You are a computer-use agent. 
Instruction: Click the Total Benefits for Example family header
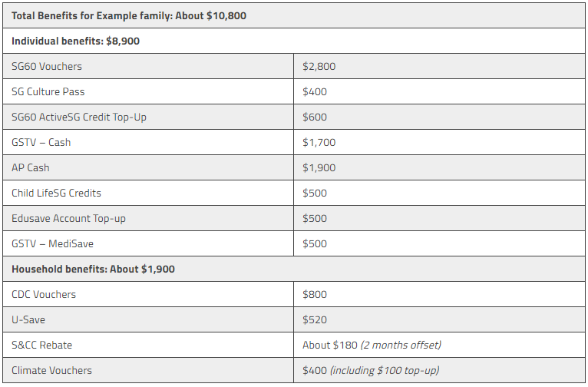coord(128,15)
